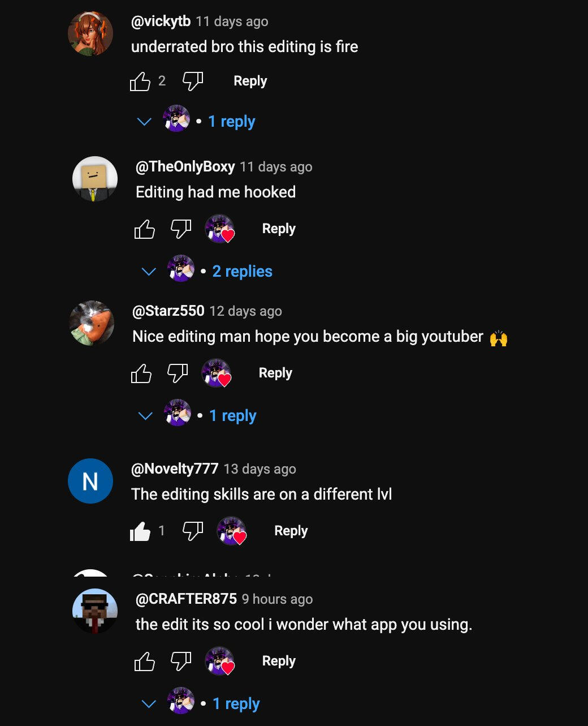
Task: Reply to @vickytb's comment
Action: 250,81
